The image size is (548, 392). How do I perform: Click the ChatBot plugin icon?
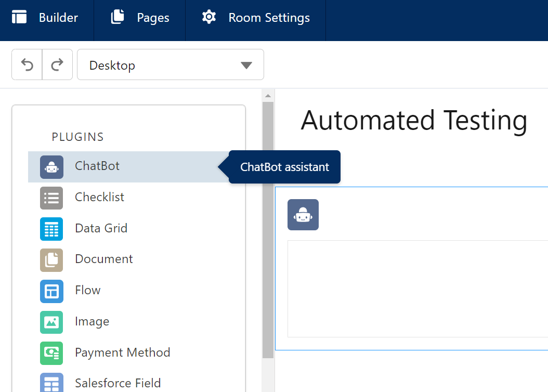[x=51, y=167]
